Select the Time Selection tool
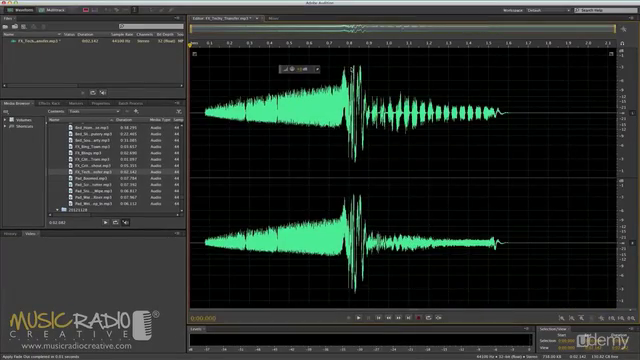This screenshot has height=360, width=640. click(x=134, y=10)
